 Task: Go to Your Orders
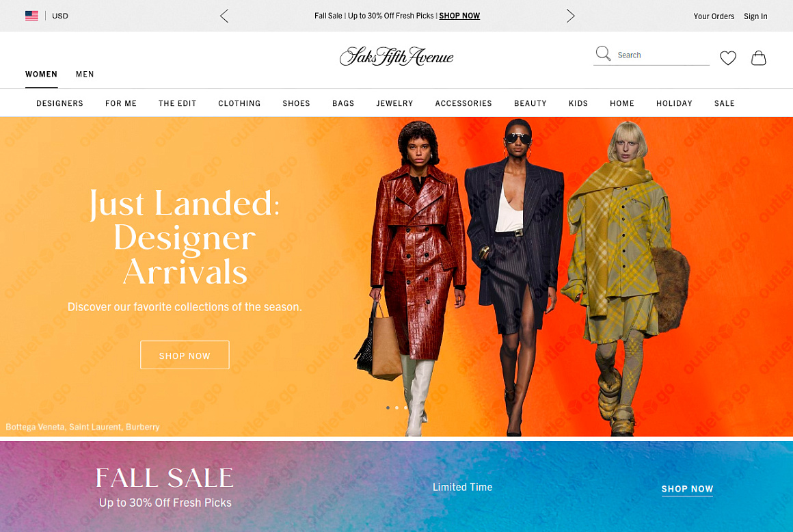[714, 16]
